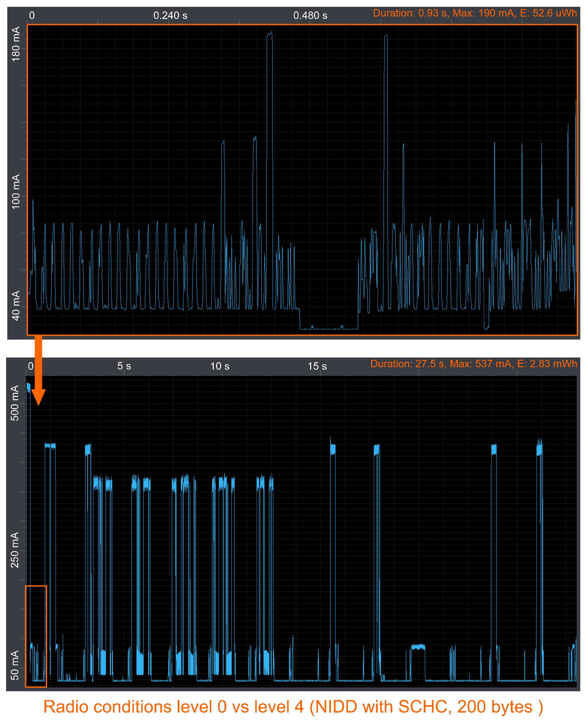Click the 250 mA axis label
This screenshot has width=588, height=721.
(15, 550)
